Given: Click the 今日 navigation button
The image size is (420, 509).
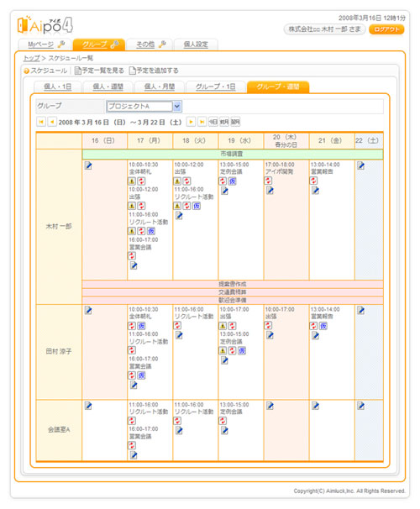Looking at the screenshot, I should click(213, 122).
